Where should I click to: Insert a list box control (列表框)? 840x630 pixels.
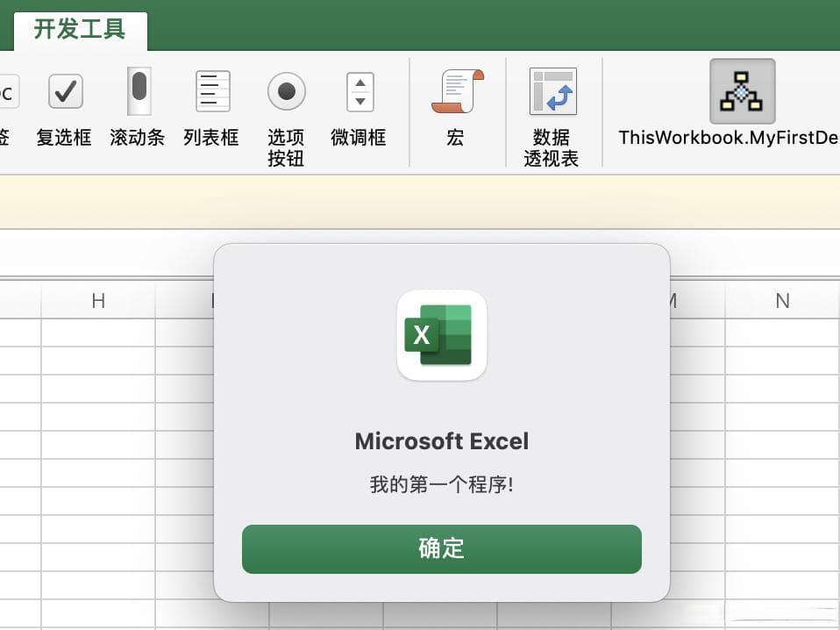(211, 109)
